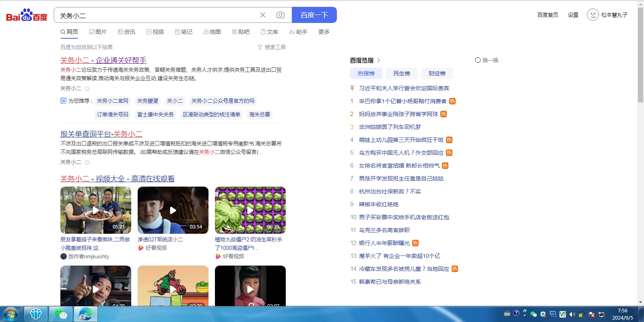This screenshot has height=322, width=644.
Task: Open user profile 松本慧丸子
Action: [x=614, y=15]
